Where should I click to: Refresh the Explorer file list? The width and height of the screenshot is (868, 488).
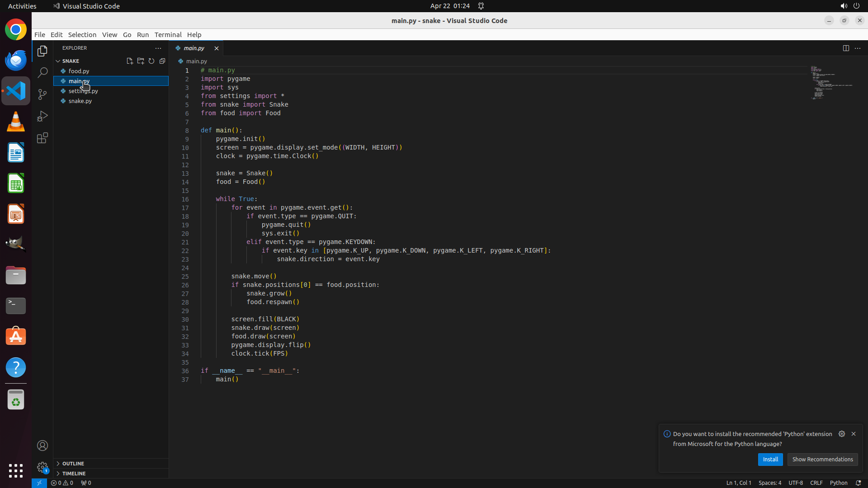pyautogui.click(x=151, y=61)
